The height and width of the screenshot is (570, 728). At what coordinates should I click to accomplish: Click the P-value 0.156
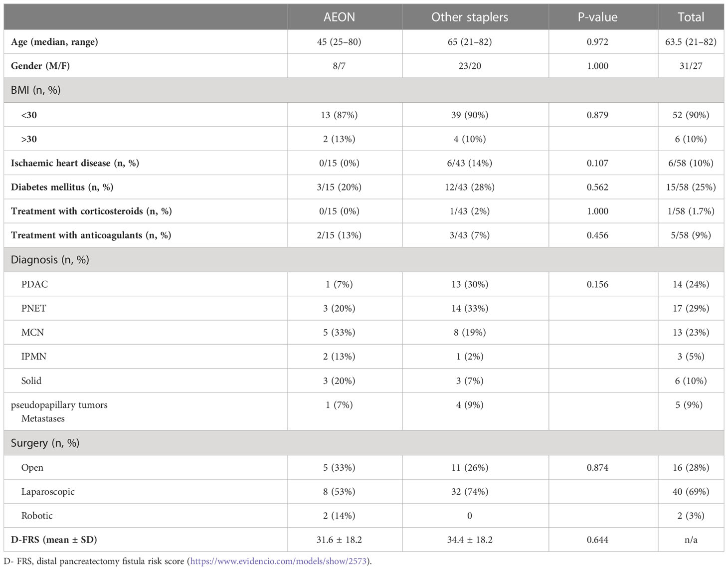click(x=597, y=284)
